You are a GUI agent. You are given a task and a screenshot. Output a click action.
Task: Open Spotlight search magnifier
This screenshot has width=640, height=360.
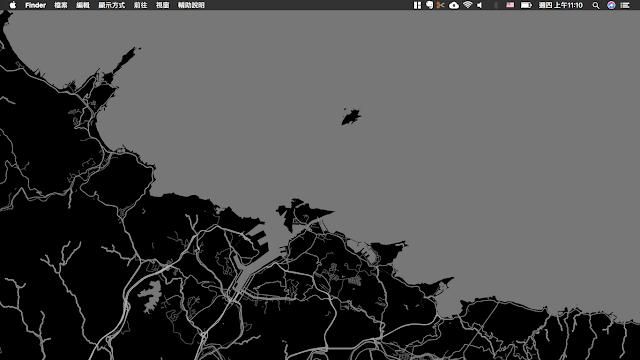point(596,5)
